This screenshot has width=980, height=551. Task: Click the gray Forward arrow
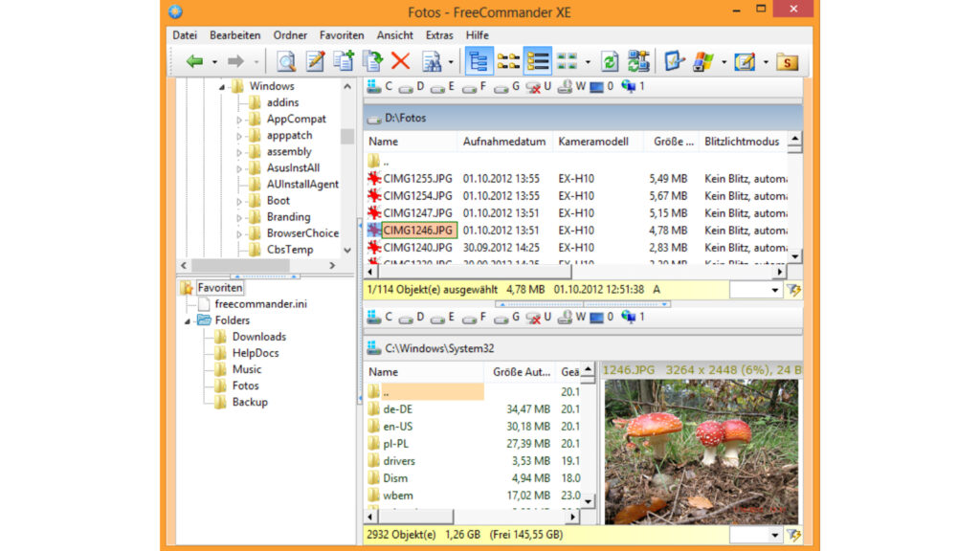coord(235,61)
